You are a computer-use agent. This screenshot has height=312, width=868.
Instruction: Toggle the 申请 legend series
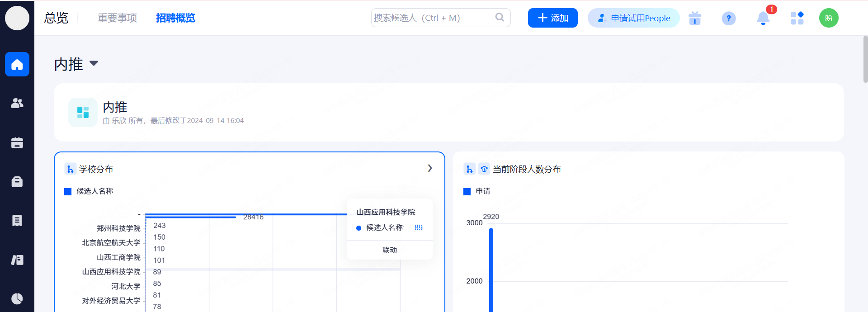477,191
